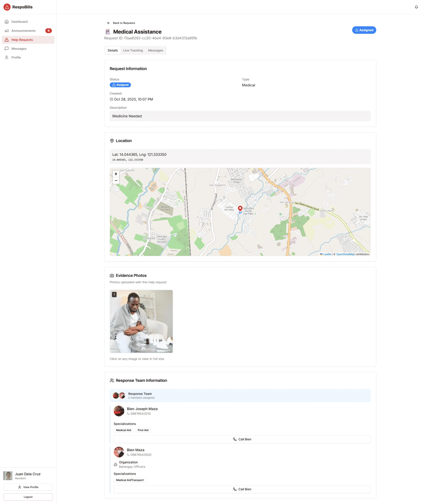Click the Medicine Needed description text
This screenshot has width=424, height=504.
coord(127,116)
